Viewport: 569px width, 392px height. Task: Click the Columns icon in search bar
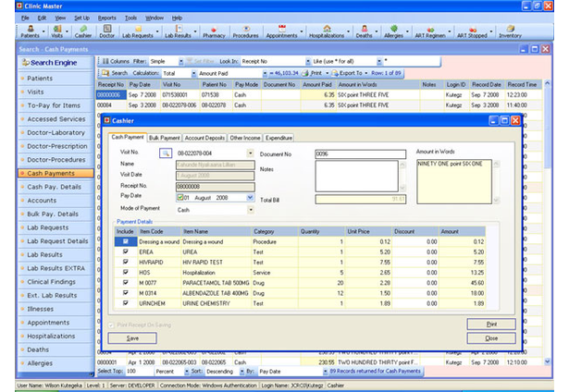[x=105, y=61]
